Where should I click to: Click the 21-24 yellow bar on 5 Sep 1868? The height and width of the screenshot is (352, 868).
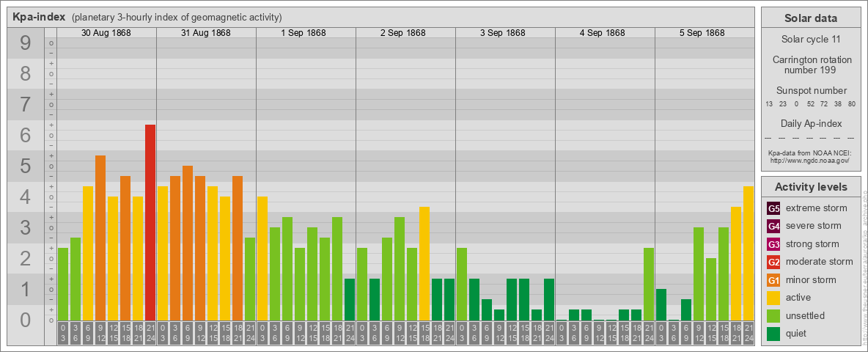click(748, 254)
